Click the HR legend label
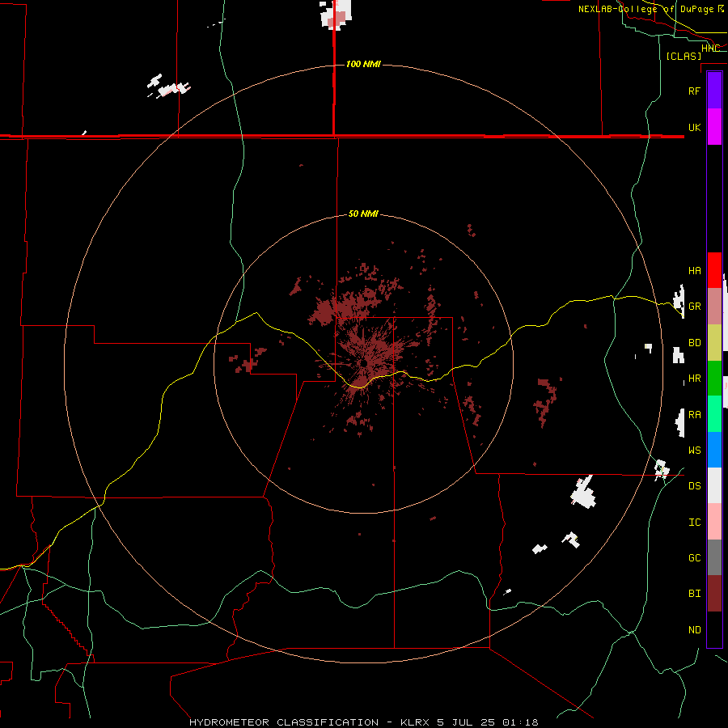 (694, 379)
